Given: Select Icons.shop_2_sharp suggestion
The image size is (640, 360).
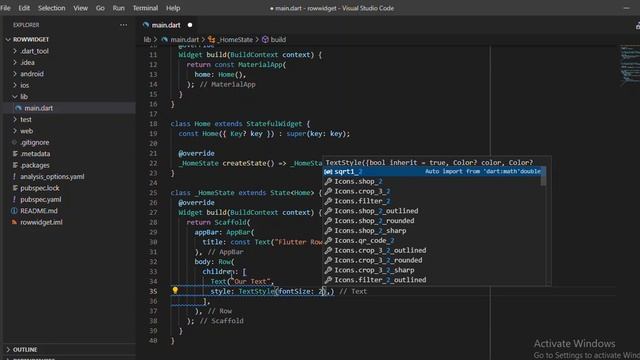Looking at the screenshot, I should [433, 231].
